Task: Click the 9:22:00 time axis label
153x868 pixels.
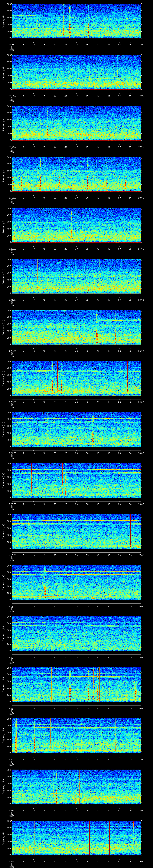Action: click(x=12, y=351)
